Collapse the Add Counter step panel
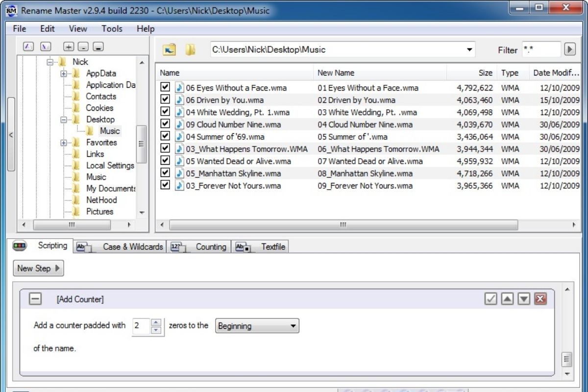 [35, 299]
